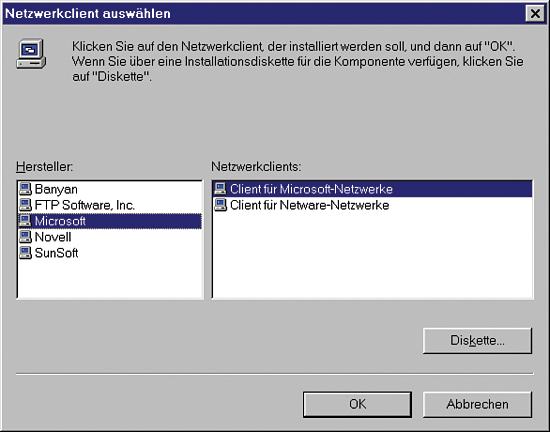This screenshot has height=432, width=550.
Task: Click icon beside Client für Microsoft-Netzwerke
Action: pyautogui.click(x=220, y=189)
